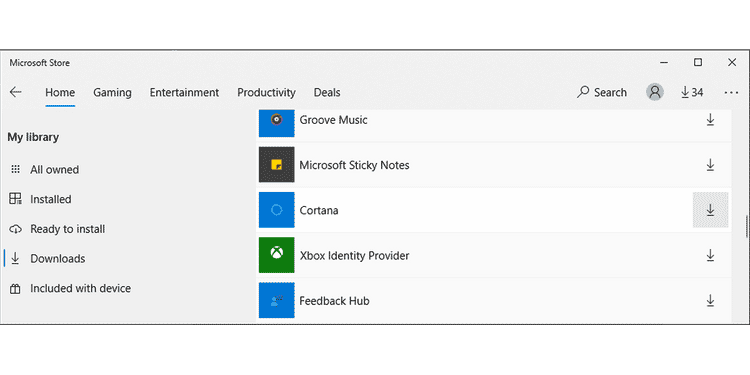Select Included with device in library
Viewport: 750px width, 375px height.
70,288
